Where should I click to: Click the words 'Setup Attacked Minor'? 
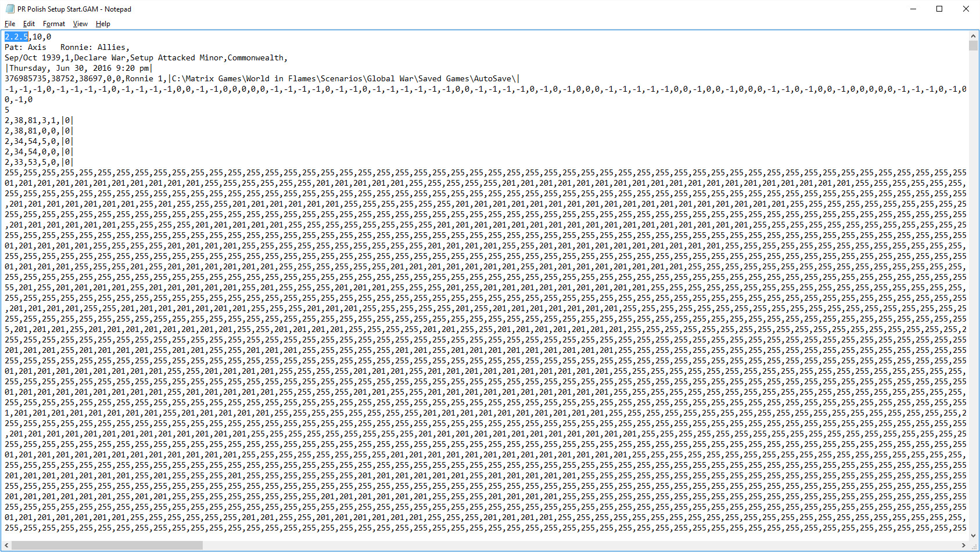(x=177, y=57)
